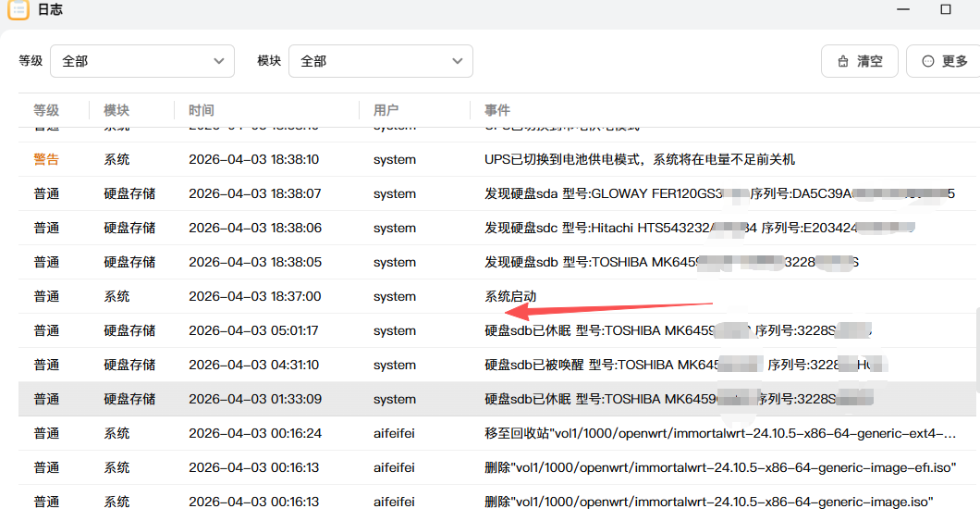Select the 删除 generic-image-efi.iso event
Image resolution: width=980 pixels, height=521 pixels.
click(x=720, y=467)
